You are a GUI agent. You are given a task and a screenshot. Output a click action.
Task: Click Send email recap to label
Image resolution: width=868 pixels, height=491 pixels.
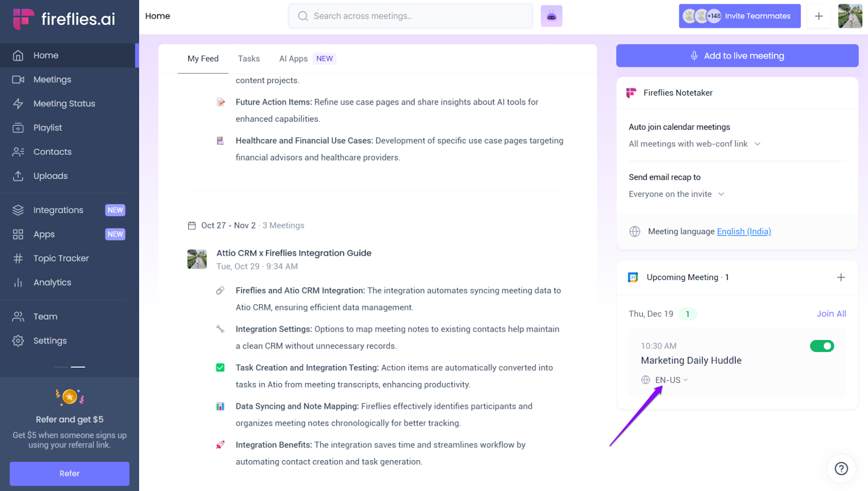tap(665, 177)
